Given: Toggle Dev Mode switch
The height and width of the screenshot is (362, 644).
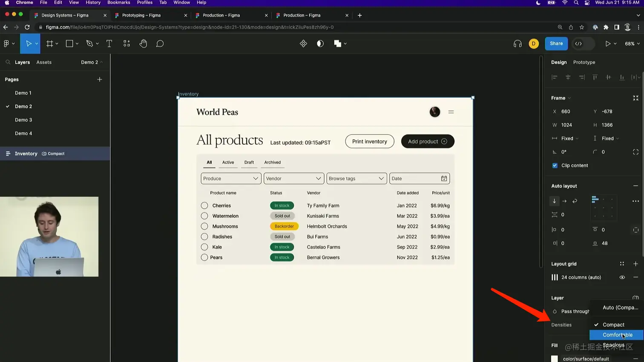Looking at the screenshot, I should click(584, 43).
